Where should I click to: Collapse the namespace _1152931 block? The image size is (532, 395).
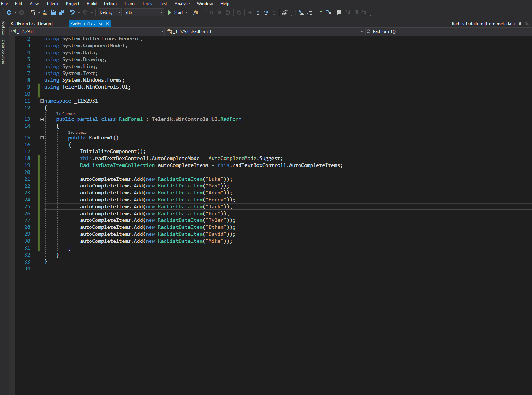(x=42, y=101)
